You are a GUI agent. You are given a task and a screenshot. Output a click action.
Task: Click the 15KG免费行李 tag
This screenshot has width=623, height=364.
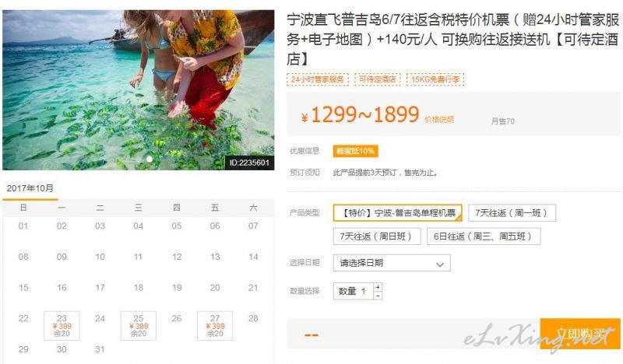[x=435, y=79]
